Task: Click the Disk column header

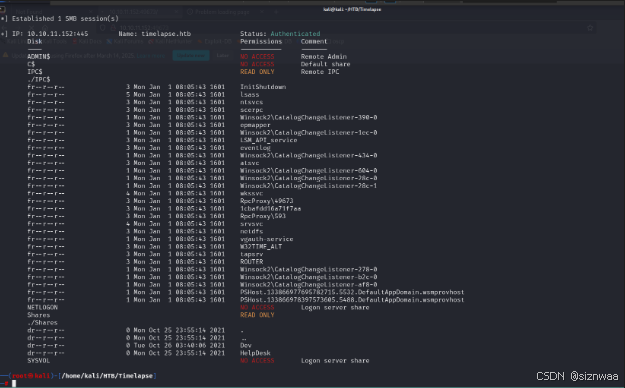Action: [35, 41]
